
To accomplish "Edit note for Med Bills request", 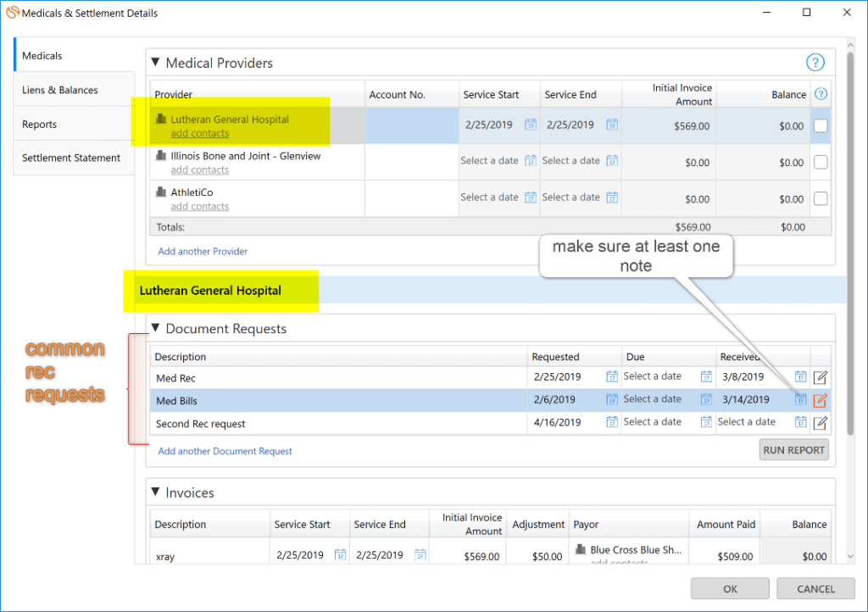I will (x=821, y=400).
